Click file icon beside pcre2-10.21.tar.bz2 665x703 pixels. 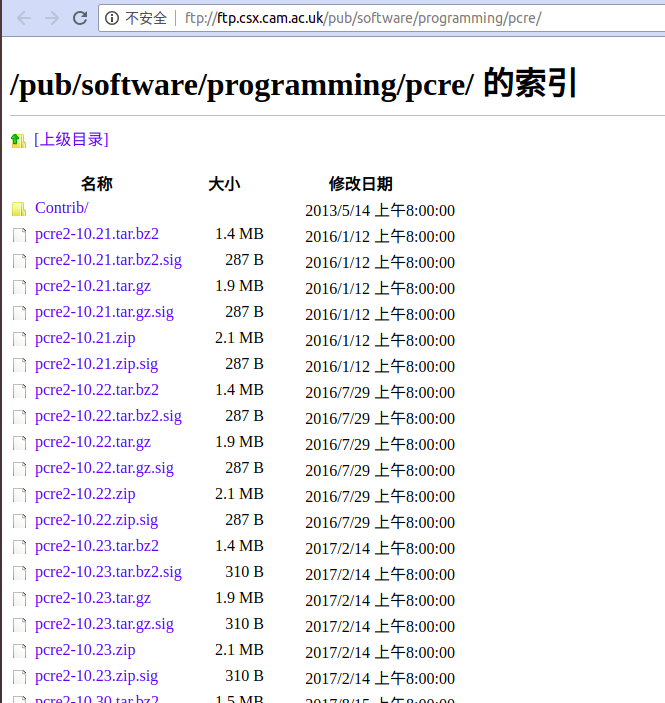tap(19, 235)
